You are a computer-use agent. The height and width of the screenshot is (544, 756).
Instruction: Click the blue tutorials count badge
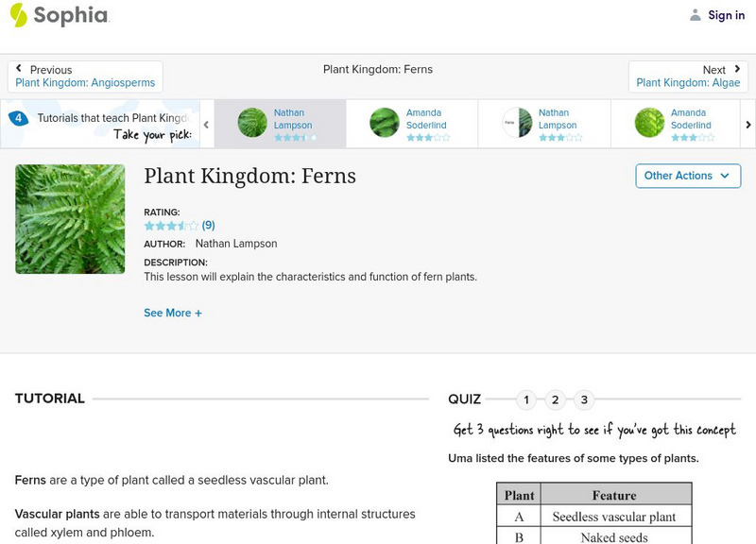tap(18, 118)
